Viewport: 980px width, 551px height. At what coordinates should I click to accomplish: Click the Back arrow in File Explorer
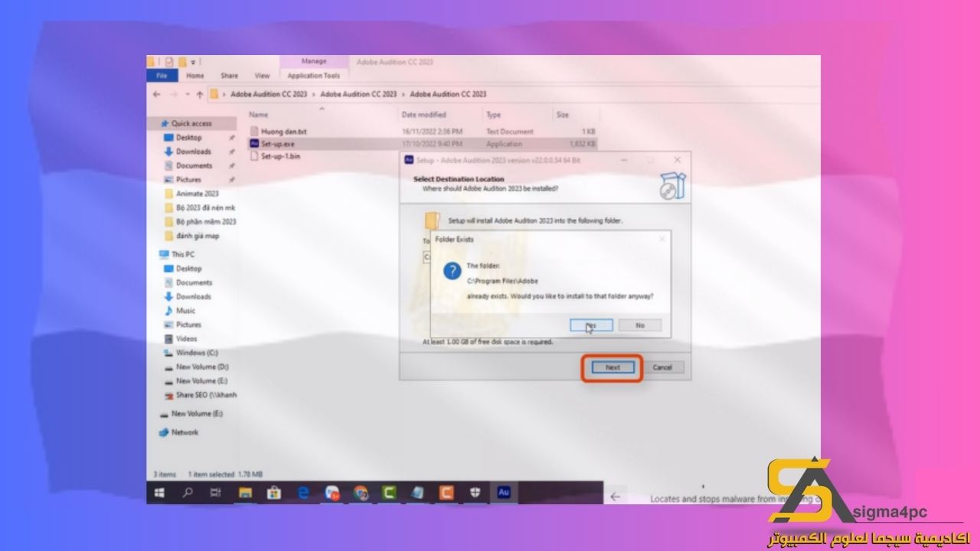tap(156, 94)
